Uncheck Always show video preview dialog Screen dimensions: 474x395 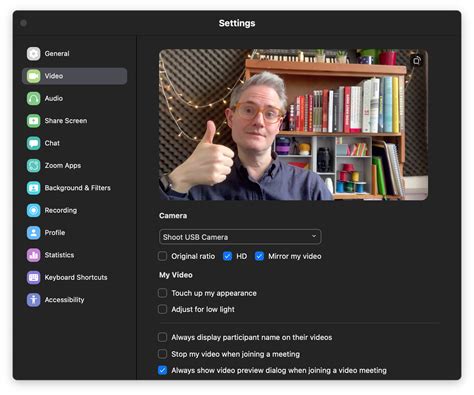click(162, 370)
